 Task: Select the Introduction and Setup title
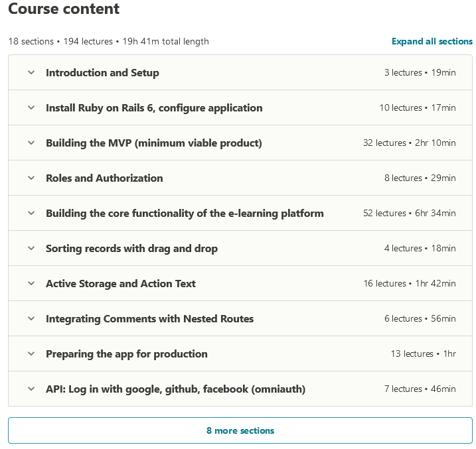[102, 73]
